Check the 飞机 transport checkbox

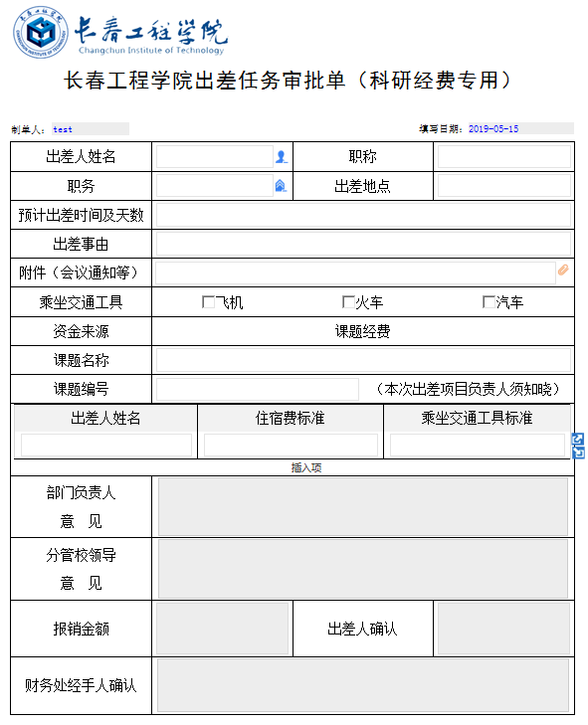click(x=208, y=302)
